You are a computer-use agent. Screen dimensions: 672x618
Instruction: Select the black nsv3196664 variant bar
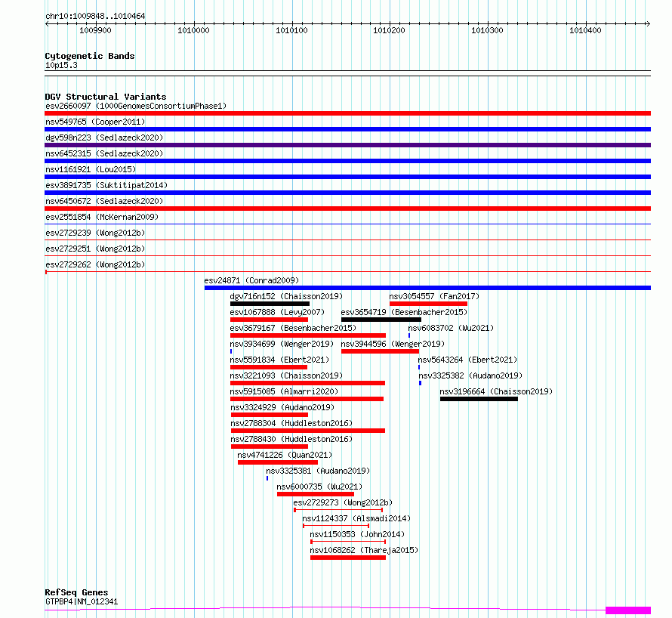point(479,399)
